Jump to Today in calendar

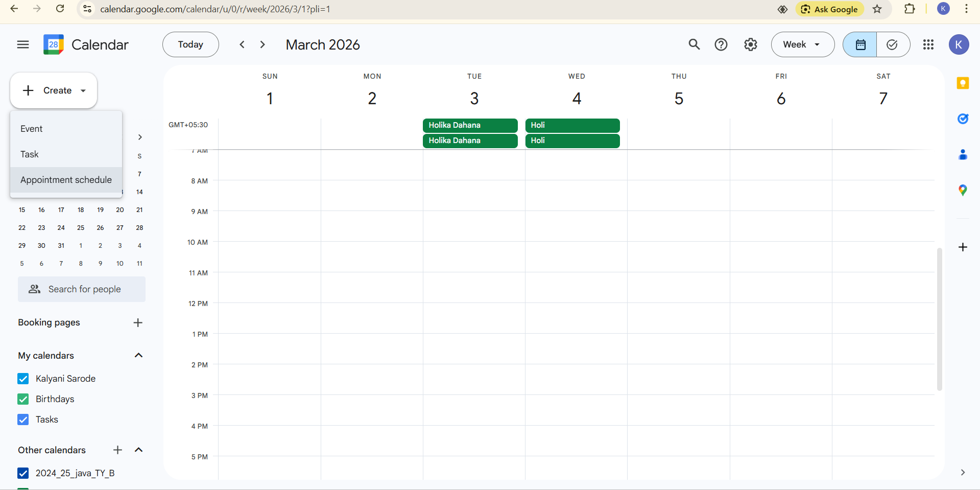point(190,44)
